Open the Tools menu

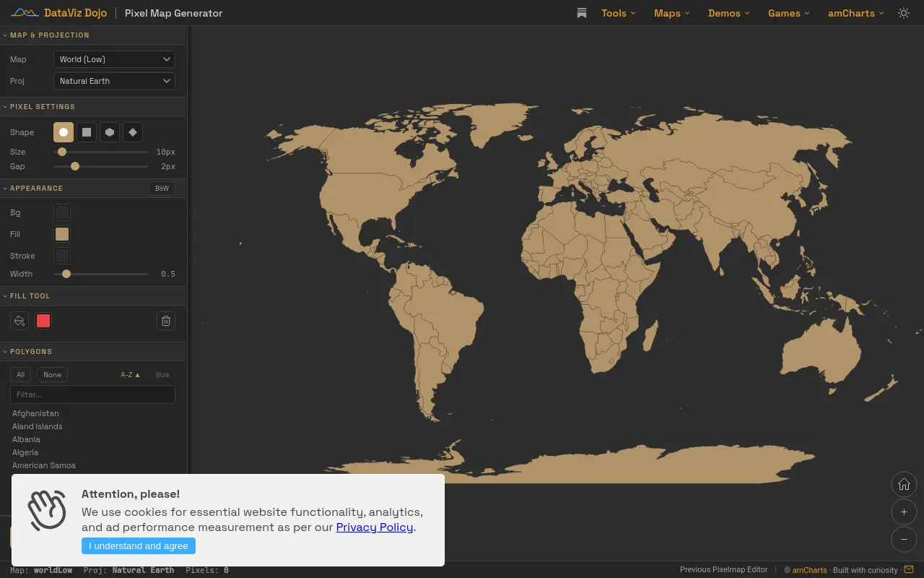point(619,13)
